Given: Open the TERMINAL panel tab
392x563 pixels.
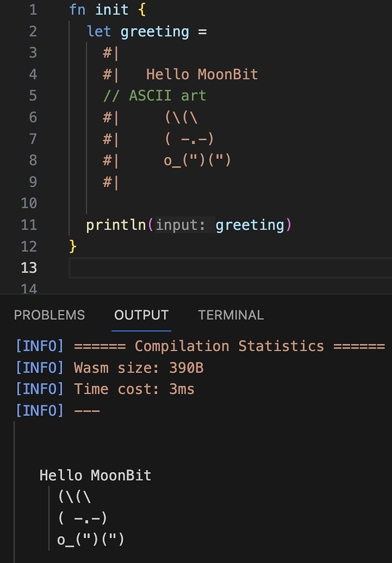Looking at the screenshot, I should coord(231,315).
